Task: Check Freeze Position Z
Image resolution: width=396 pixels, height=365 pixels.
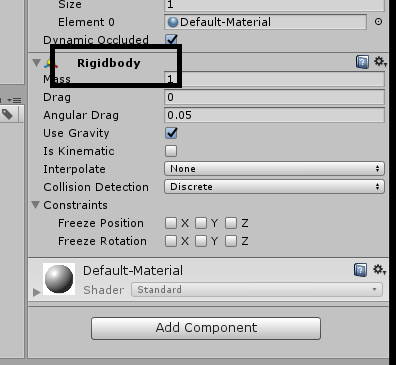Action: pos(231,223)
